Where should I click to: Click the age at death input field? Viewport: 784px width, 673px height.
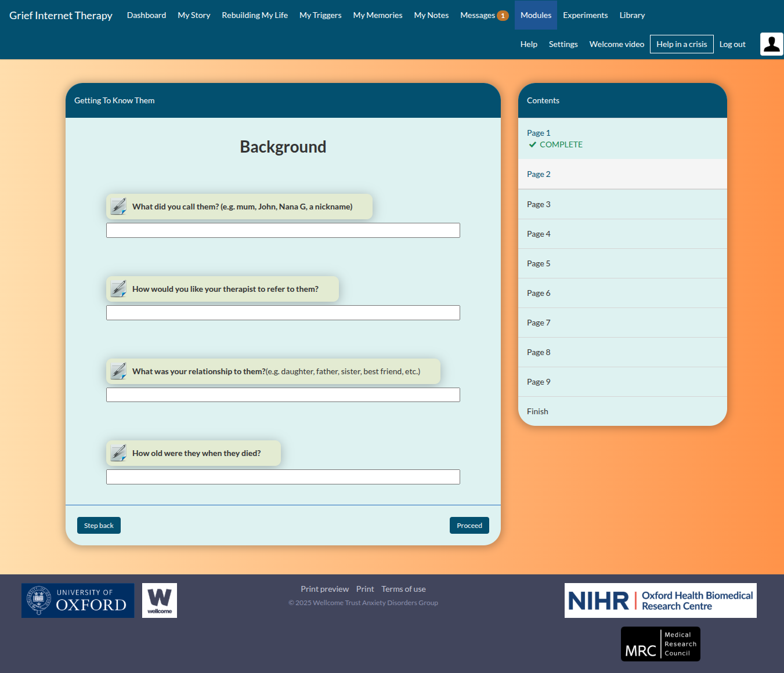(x=283, y=477)
